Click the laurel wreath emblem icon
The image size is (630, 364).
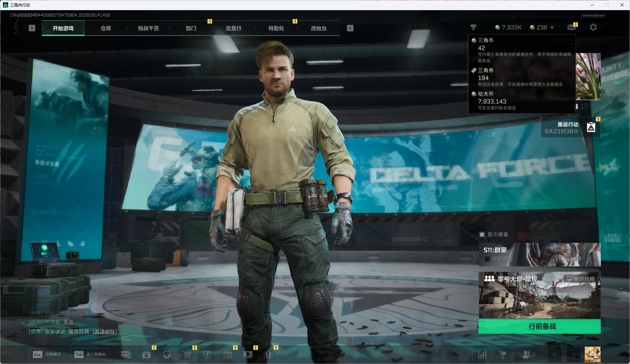click(268, 355)
